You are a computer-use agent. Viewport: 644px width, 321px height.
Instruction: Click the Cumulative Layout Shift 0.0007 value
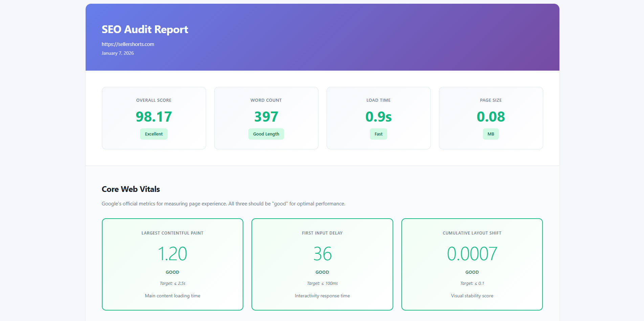click(x=472, y=254)
